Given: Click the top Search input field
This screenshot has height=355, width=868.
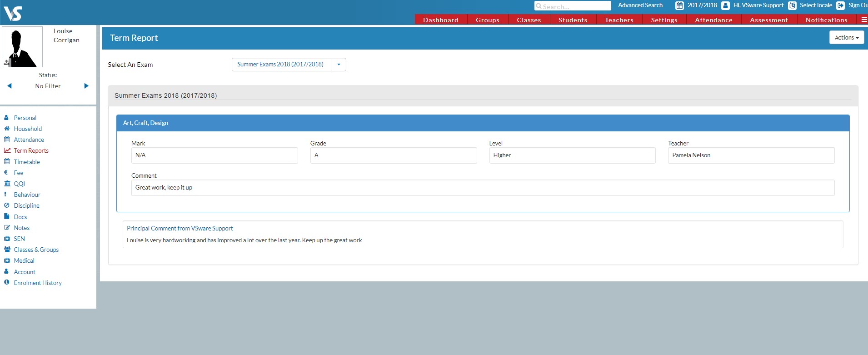Looking at the screenshot, I should tap(573, 6).
